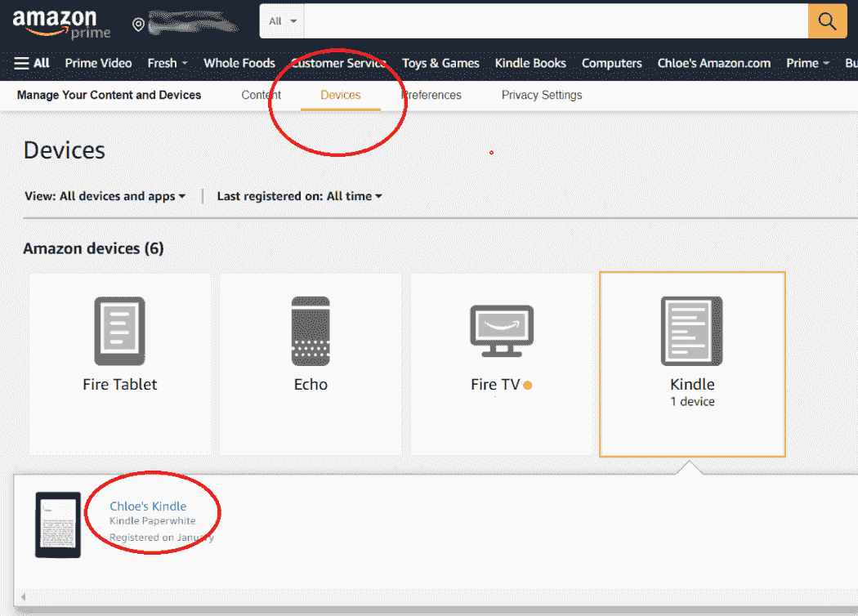Expand the Last registered on All time filter
858x616 pixels.
pos(299,196)
